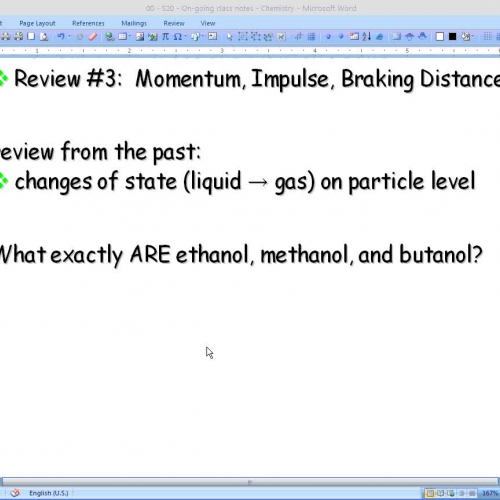Expand the Fill Color dropdown arrow

pos(472,36)
